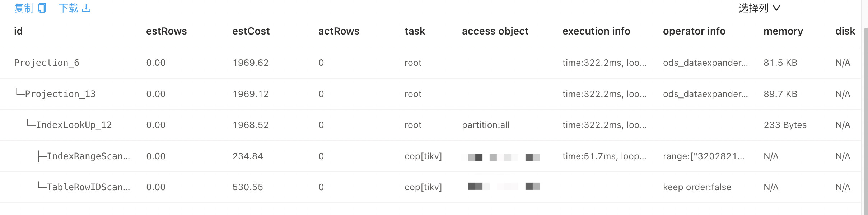Click the copy (复制) icon

[42, 8]
